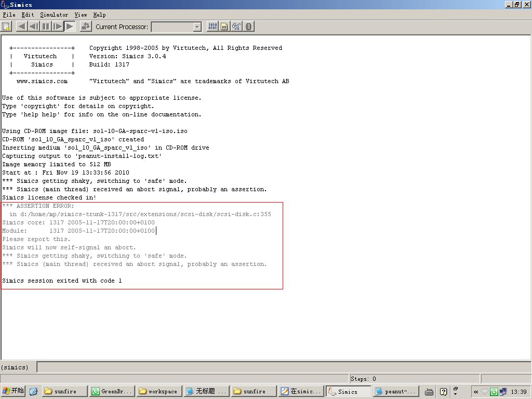Pause the running simulation
Screen dimensions: 532x399
(46, 26)
